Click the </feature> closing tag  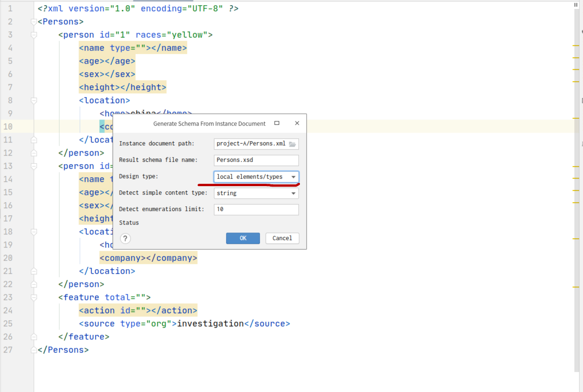tap(84, 337)
